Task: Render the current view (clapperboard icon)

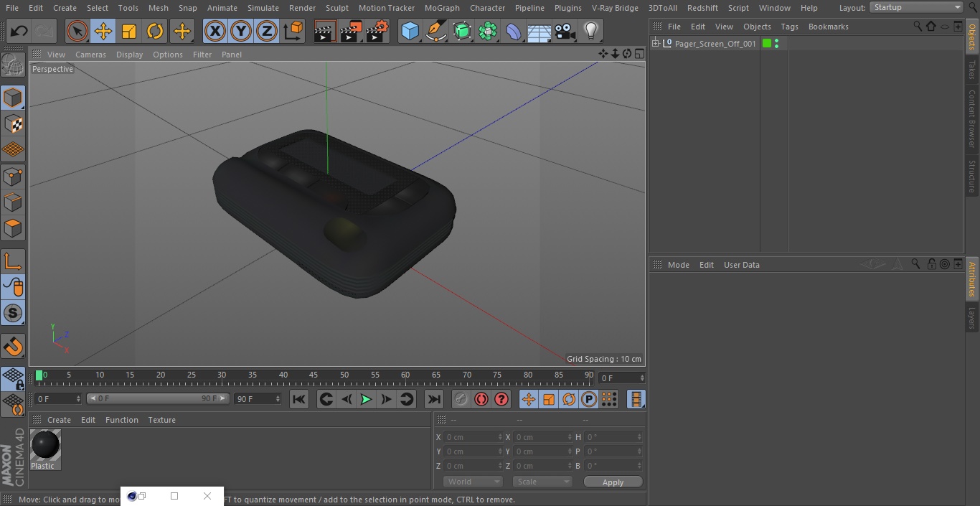Action: click(325, 31)
